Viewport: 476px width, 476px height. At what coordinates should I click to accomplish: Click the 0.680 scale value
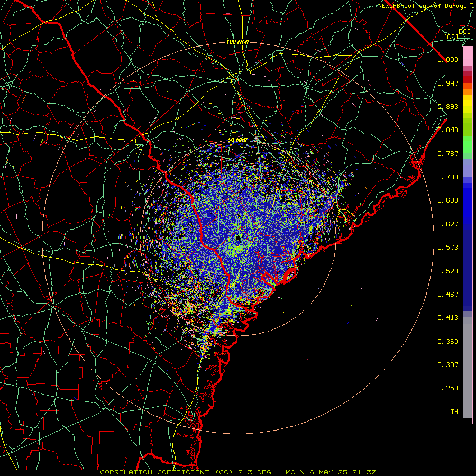click(448, 200)
